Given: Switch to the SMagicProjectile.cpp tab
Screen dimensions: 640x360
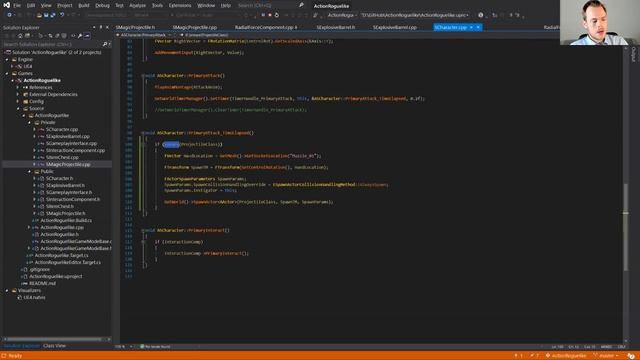Looking at the screenshot, I should 195,27.
